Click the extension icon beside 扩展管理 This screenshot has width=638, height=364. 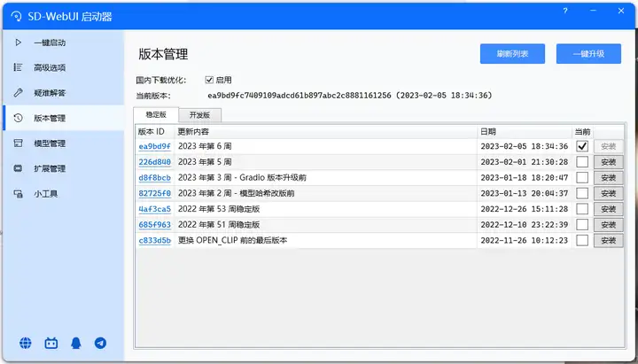(18, 168)
